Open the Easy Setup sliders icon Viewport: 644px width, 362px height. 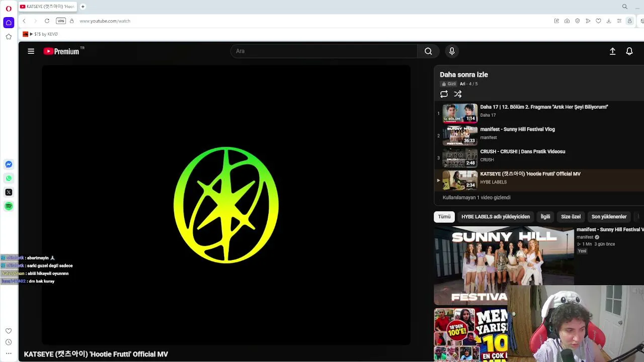tap(619, 21)
